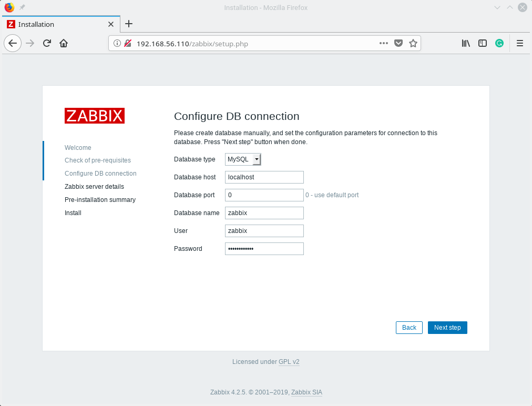This screenshot has height=406, width=532.
Task: Select Zabbix server details step
Action: (x=94, y=187)
